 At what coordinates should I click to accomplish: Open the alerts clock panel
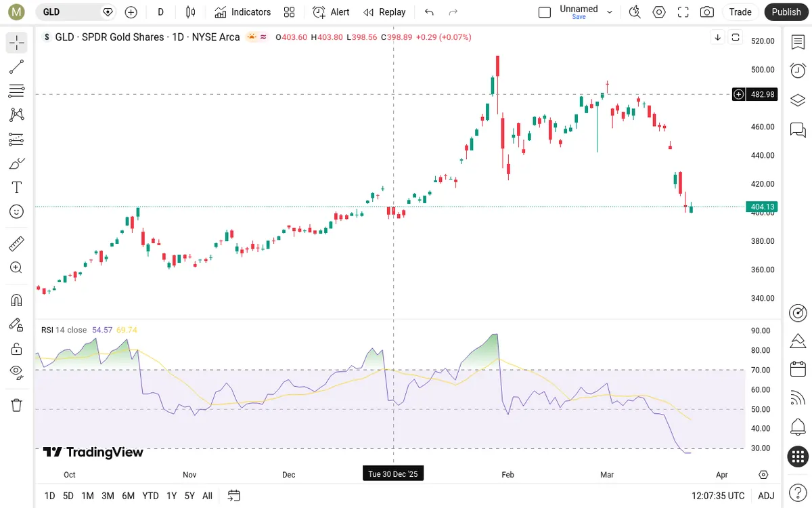click(x=798, y=70)
